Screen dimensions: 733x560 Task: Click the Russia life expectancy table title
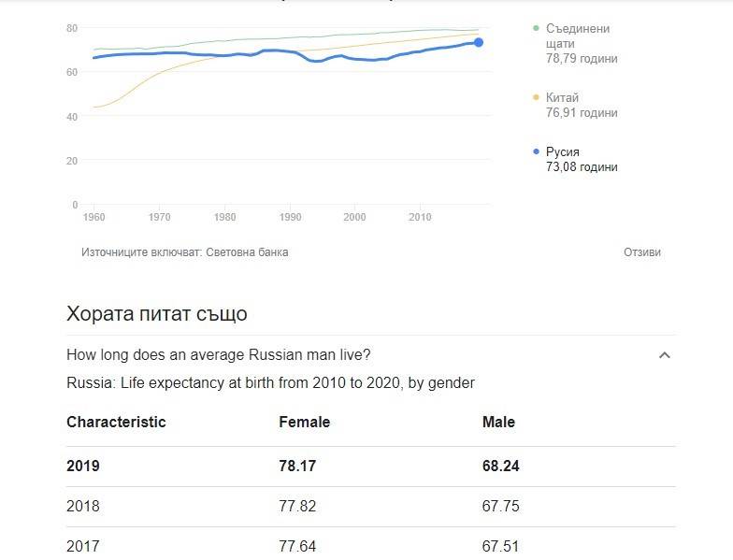coord(270,383)
